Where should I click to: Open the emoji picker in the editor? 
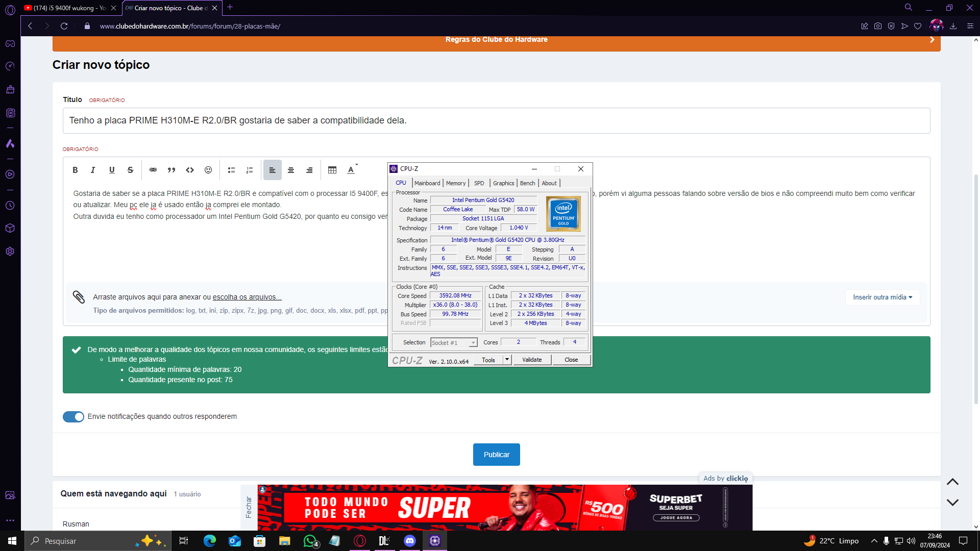point(208,170)
